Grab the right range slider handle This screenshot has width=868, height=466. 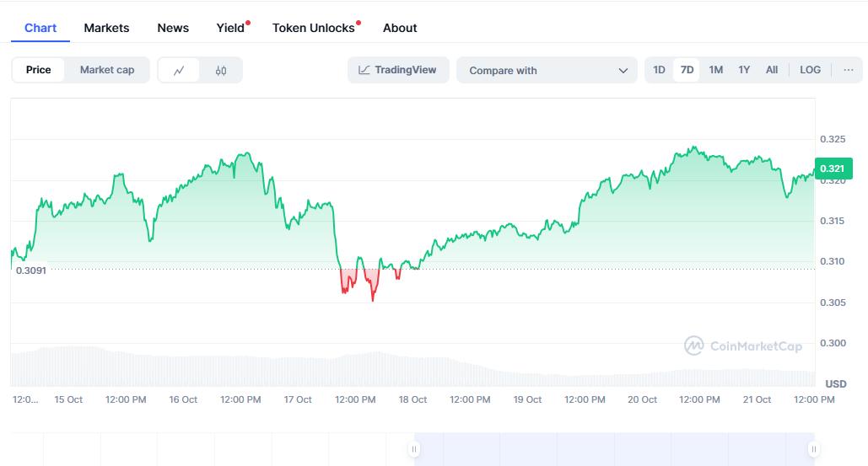pos(813,449)
